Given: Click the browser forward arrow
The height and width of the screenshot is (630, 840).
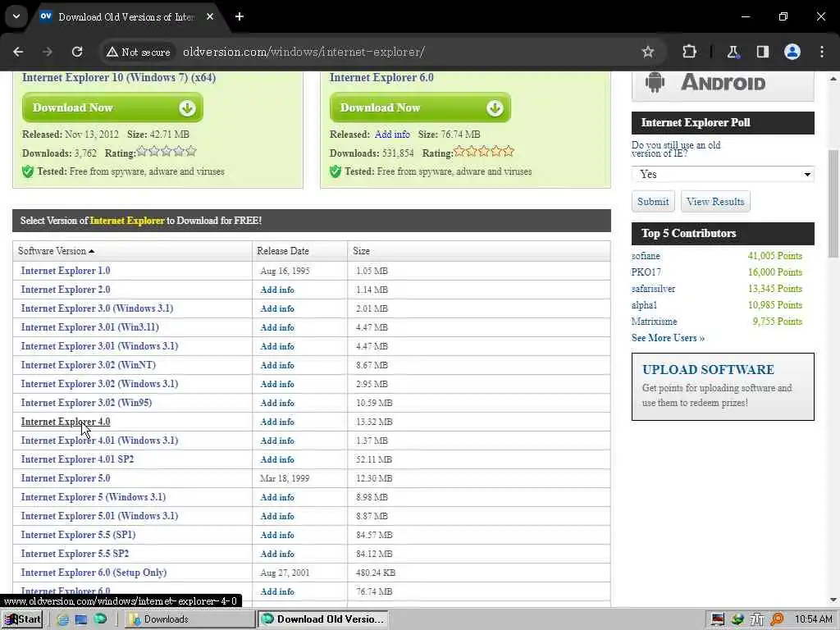Looking at the screenshot, I should point(48,52).
